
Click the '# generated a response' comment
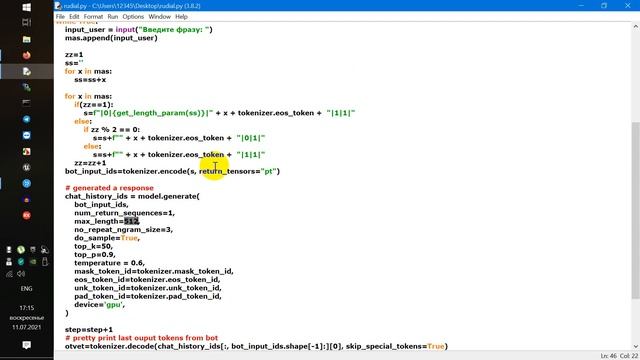coord(109,188)
